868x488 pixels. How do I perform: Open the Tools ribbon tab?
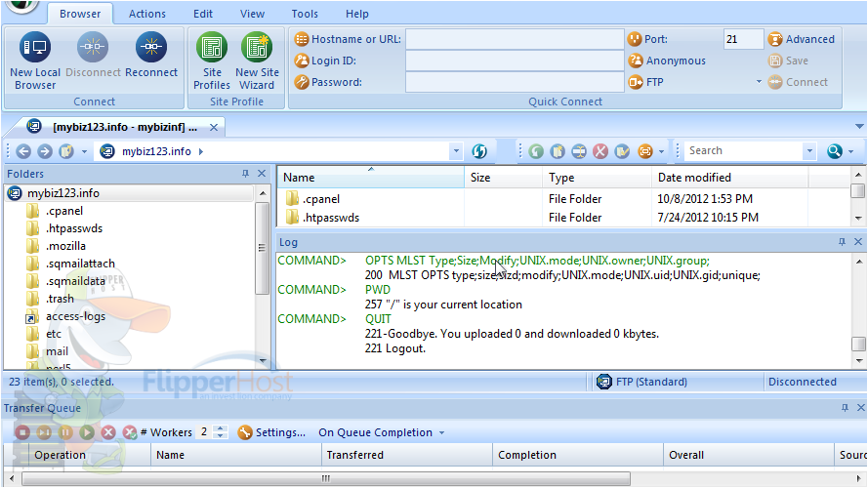click(305, 14)
